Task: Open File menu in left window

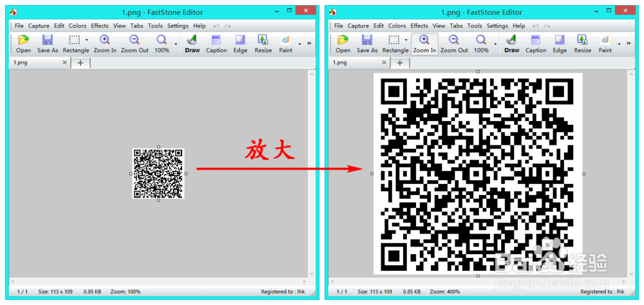Action: tap(19, 26)
